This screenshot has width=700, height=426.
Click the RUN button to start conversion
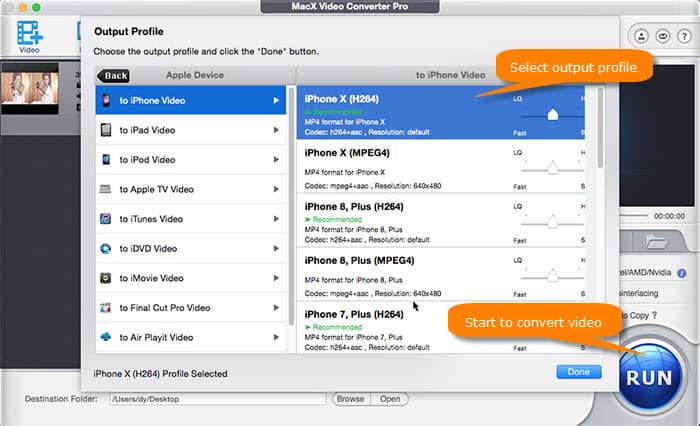click(x=649, y=378)
